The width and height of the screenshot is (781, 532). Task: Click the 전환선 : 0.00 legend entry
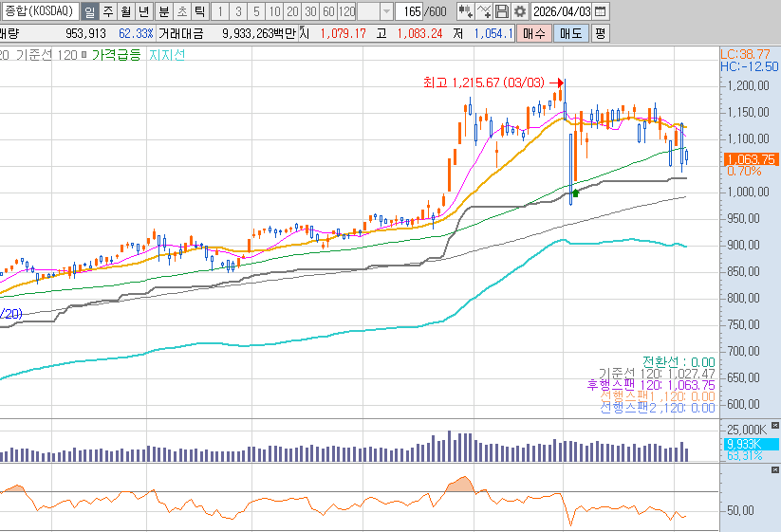click(x=679, y=362)
